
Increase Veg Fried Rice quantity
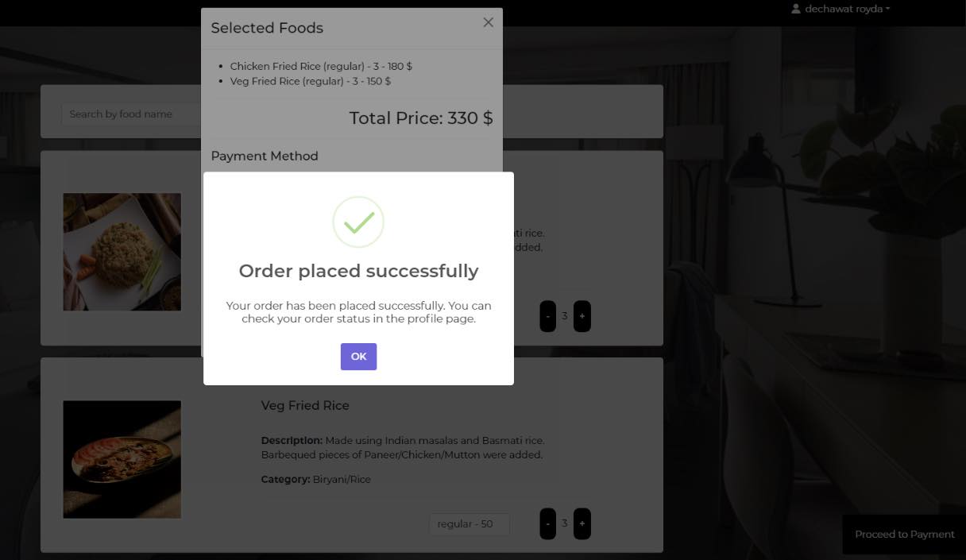point(582,523)
